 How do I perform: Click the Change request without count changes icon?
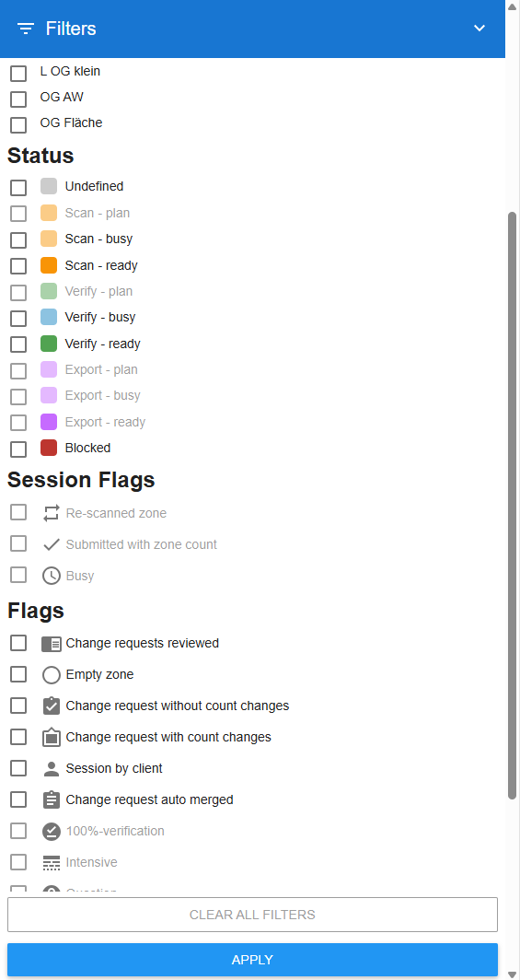(x=52, y=706)
